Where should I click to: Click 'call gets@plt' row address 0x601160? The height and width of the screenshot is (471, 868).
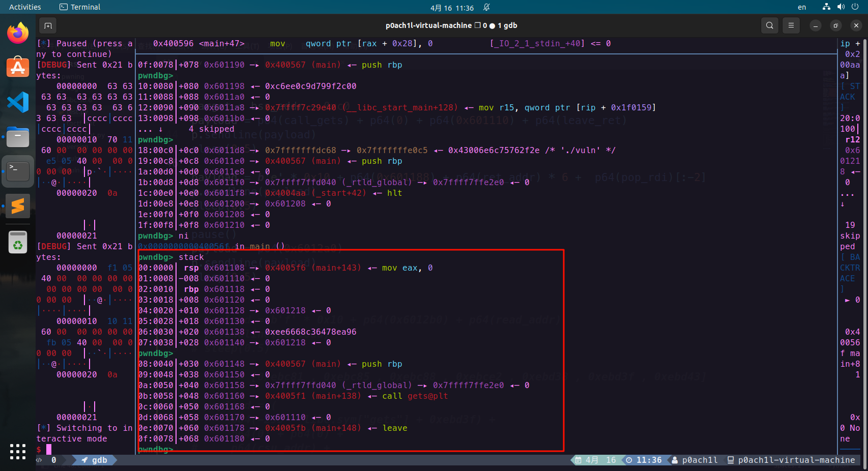click(x=224, y=396)
